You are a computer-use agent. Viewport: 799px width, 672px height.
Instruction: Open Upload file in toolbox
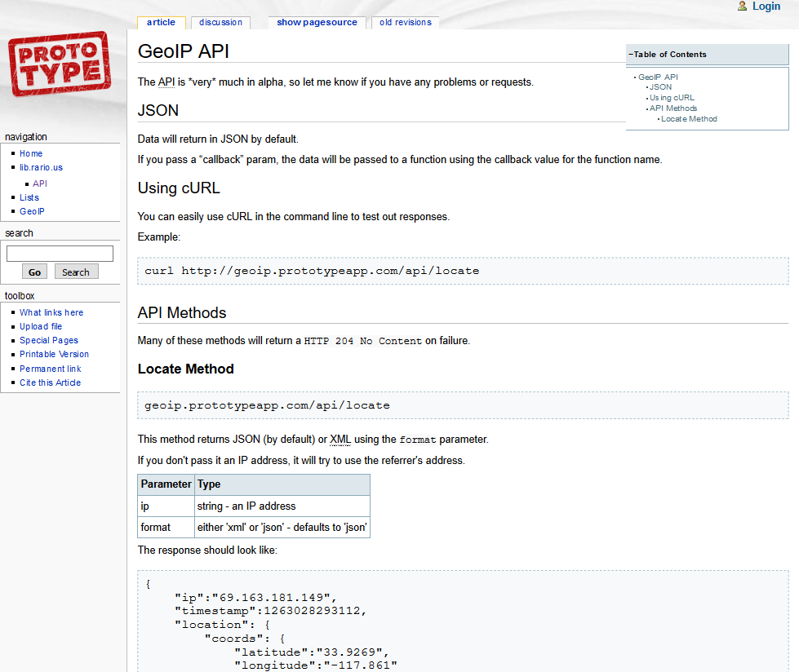pyautogui.click(x=41, y=326)
